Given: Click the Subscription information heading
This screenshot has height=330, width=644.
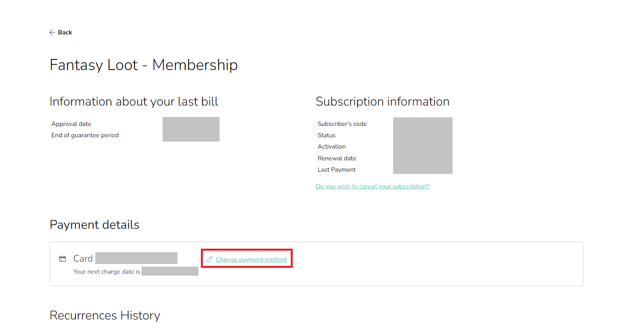Looking at the screenshot, I should pos(382,101).
